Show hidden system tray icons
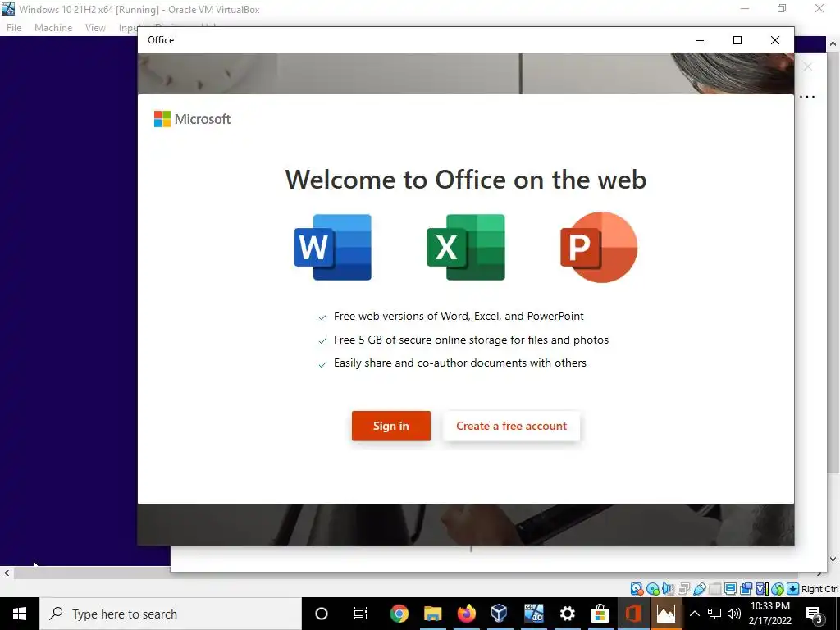This screenshot has height=630, width=840. [x=694, y=614]
